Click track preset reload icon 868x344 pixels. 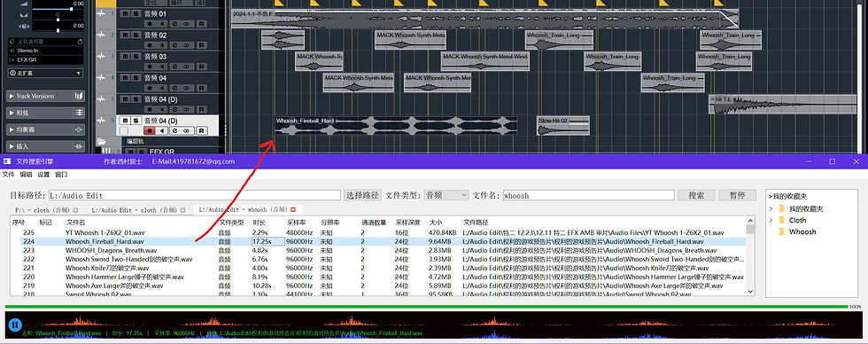point(80,42)
